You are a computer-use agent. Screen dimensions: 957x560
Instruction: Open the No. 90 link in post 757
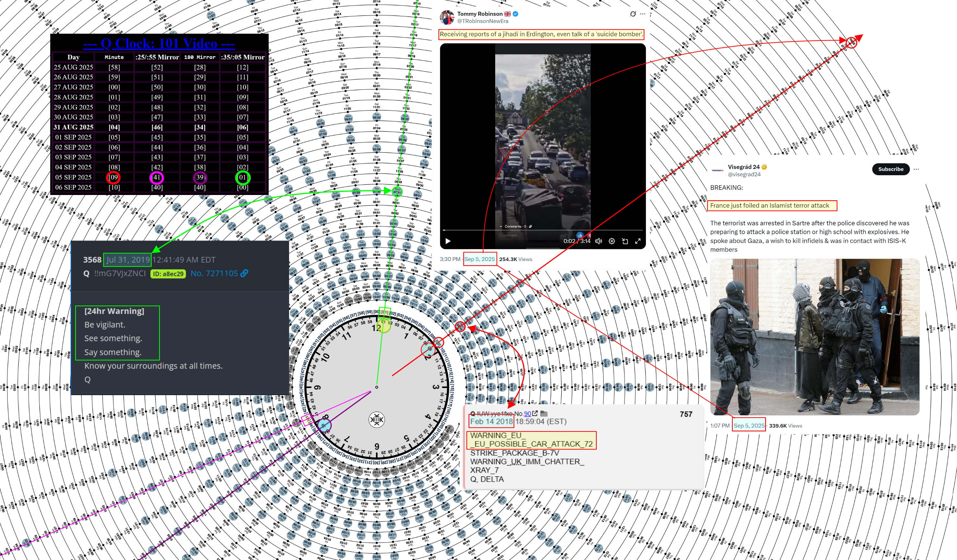[527, 414]
